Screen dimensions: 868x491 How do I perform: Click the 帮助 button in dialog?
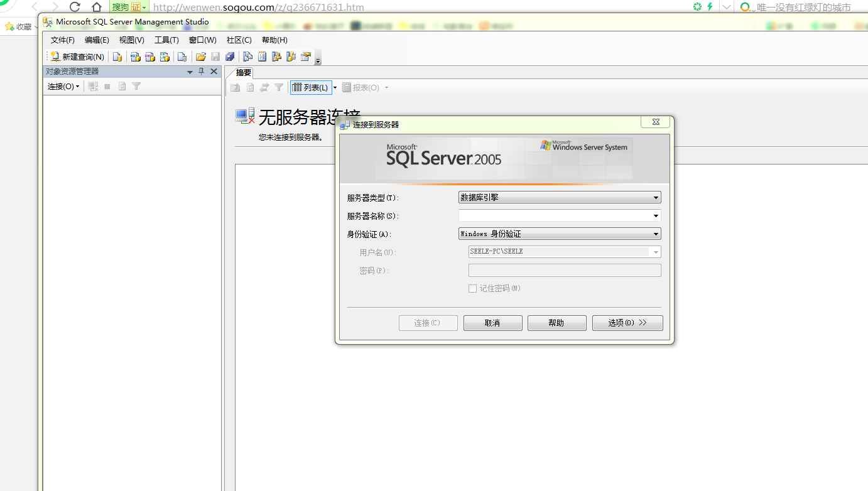[557, 323]
